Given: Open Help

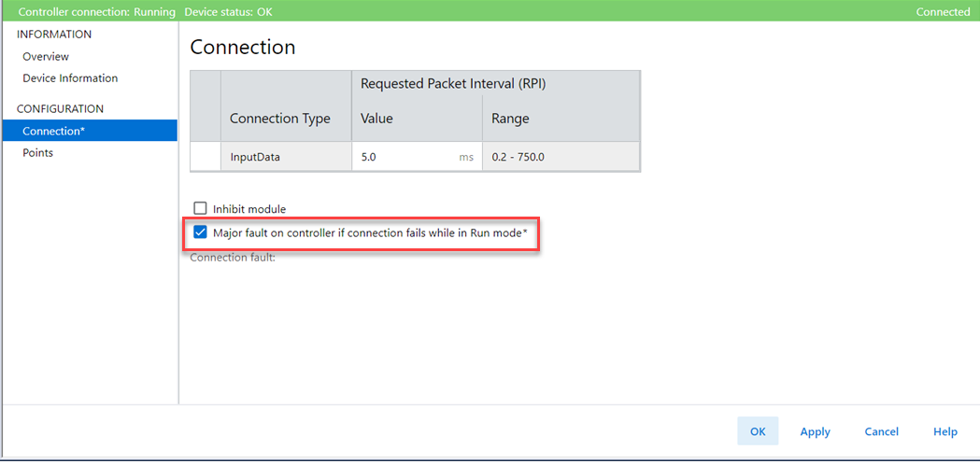Looking at the screenshot, I should tap(944, 431).
